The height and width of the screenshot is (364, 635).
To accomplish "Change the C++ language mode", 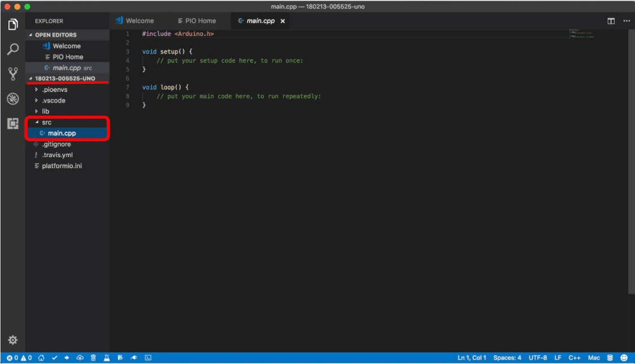I will click(574, 358).
